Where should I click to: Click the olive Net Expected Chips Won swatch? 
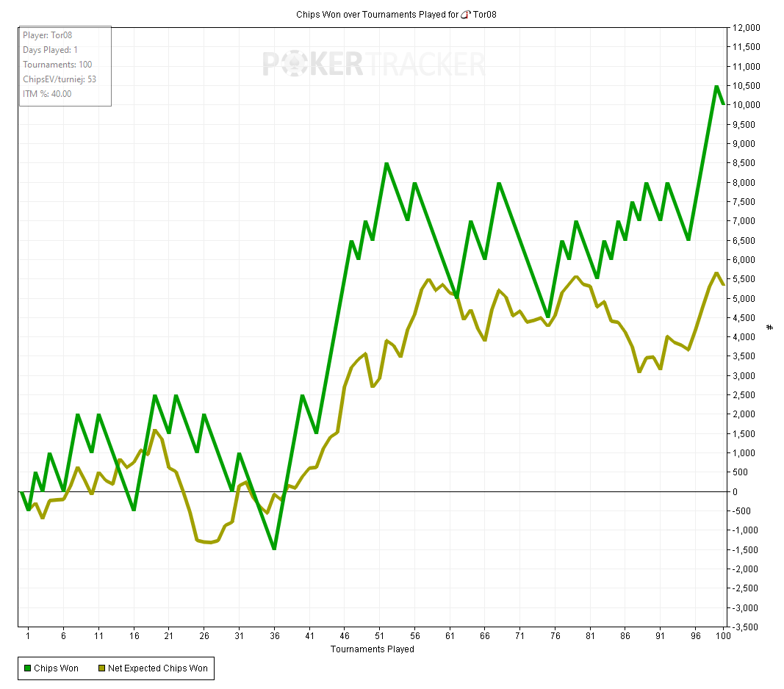(x=101, y=668)
